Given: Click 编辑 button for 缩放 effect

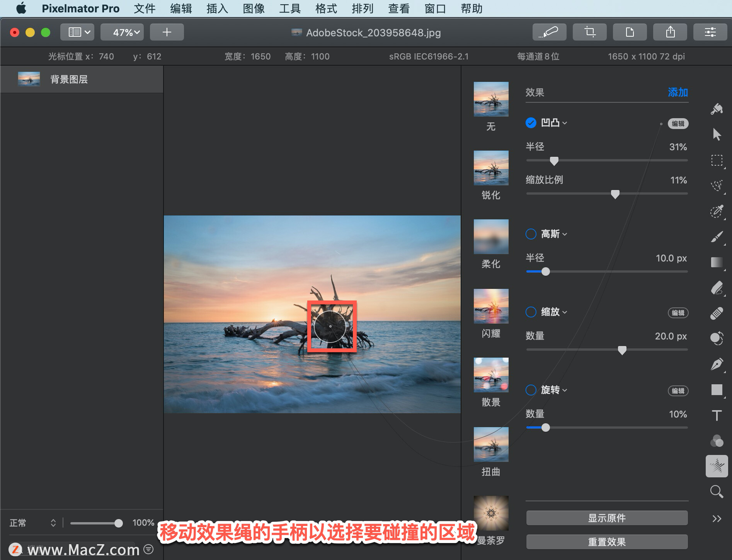Looking at the screenshot, I should tap(678, 313).
